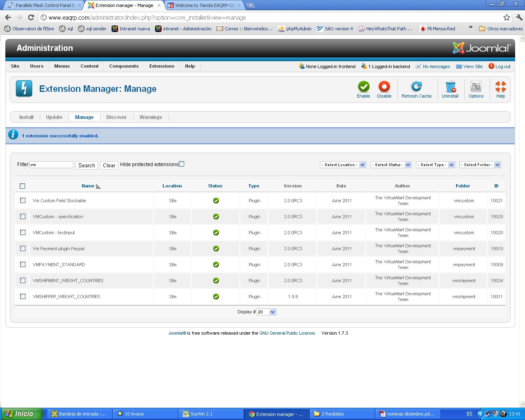525x420 pixels.
Task: Open the No messages link
Action: pyautogui.click(x=433, y=66)
